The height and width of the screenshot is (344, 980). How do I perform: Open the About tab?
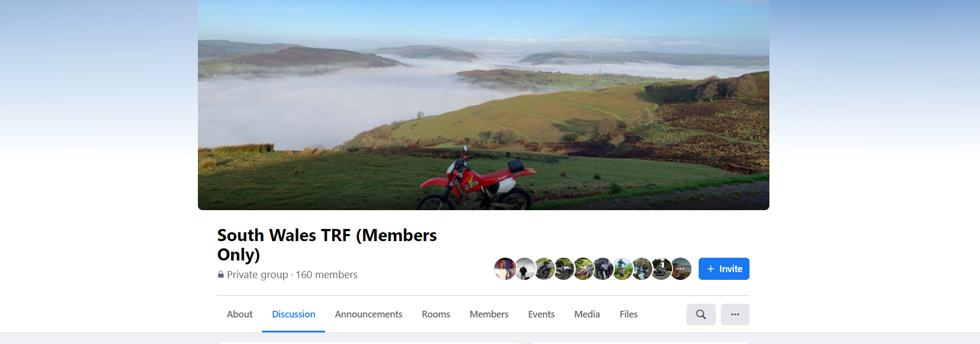point(239,314)
